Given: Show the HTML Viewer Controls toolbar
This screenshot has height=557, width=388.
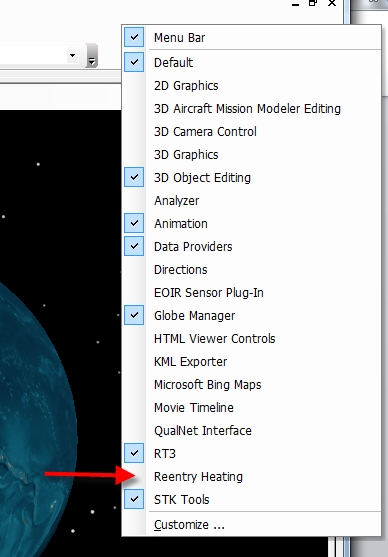Looking at the screenshot, I should pos(252,339).
